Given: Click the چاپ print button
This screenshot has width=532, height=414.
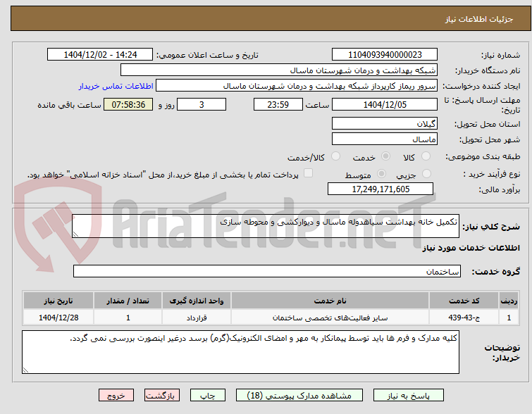Looking at the screenshot, I should point(208,396).
